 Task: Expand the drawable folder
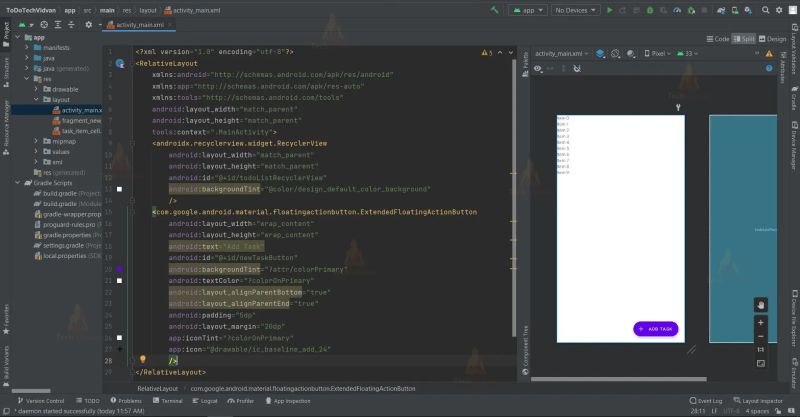(36, 89)
